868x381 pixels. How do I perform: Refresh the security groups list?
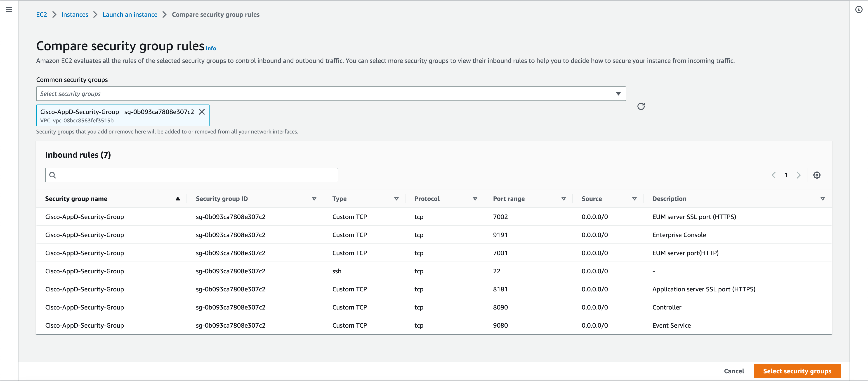coord(641,106)
